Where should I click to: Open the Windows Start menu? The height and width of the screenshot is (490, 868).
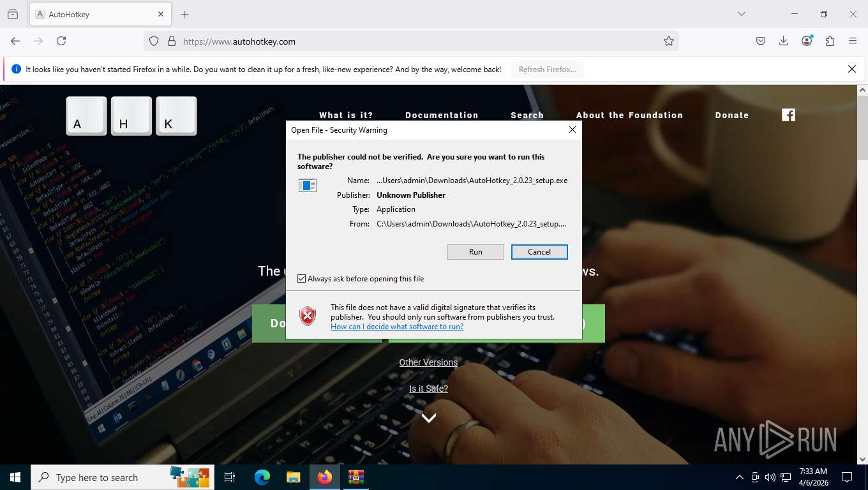point(15,477)
